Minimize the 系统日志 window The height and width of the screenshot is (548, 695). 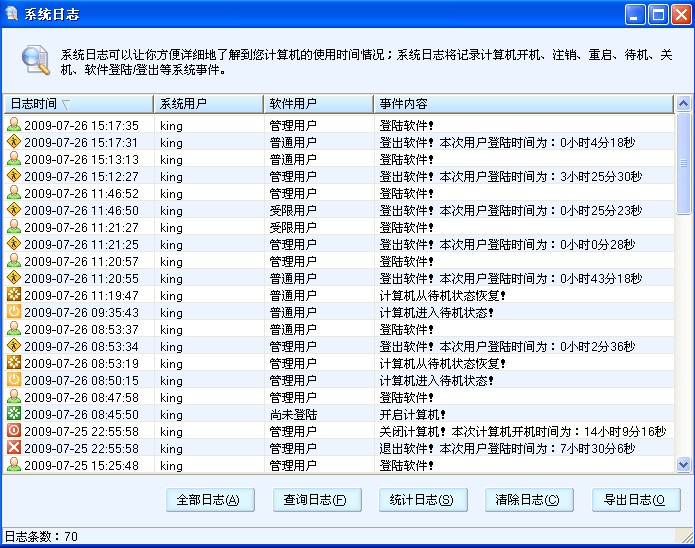tap(635, 15)
